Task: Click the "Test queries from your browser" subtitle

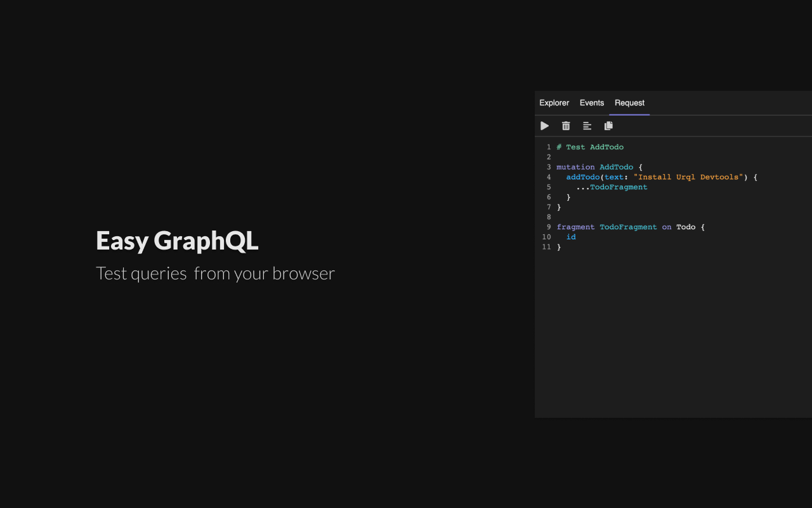Action: pos(215,274)
